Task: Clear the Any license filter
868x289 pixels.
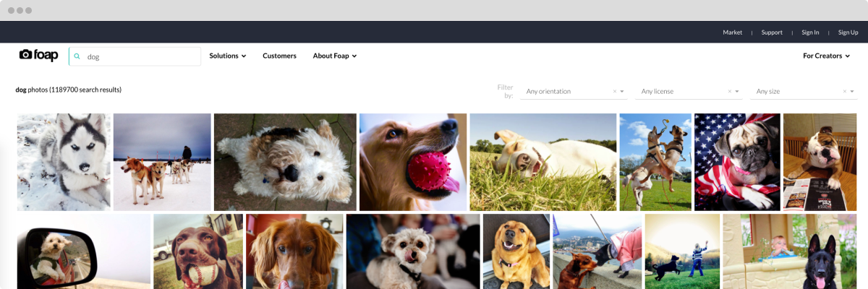Action: tap(730, 91)
